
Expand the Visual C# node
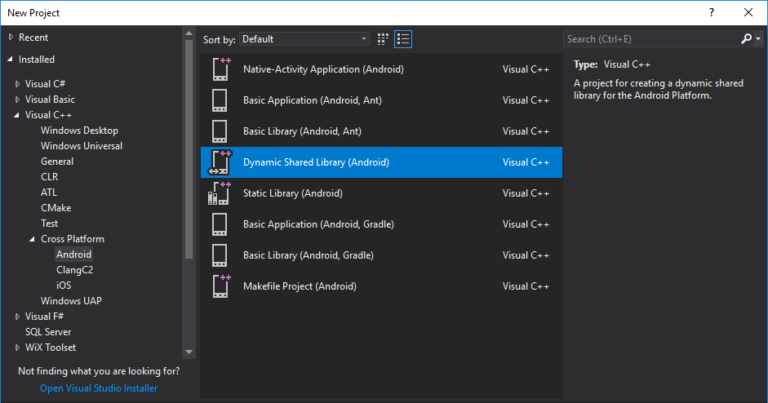(18, 84)
